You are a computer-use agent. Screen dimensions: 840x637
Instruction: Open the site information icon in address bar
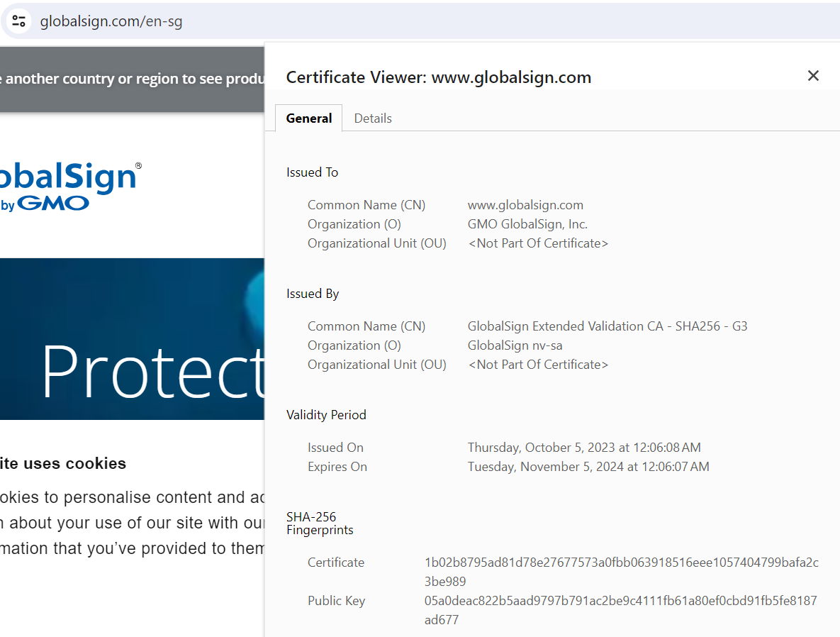(19, 21)
